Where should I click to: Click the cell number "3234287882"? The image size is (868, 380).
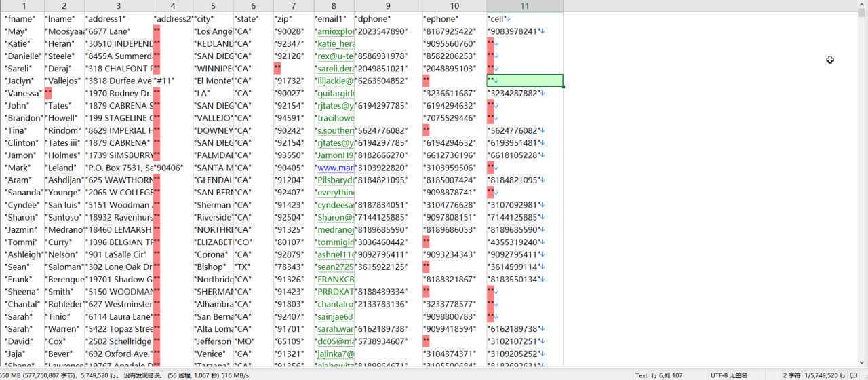pos(525,93)
